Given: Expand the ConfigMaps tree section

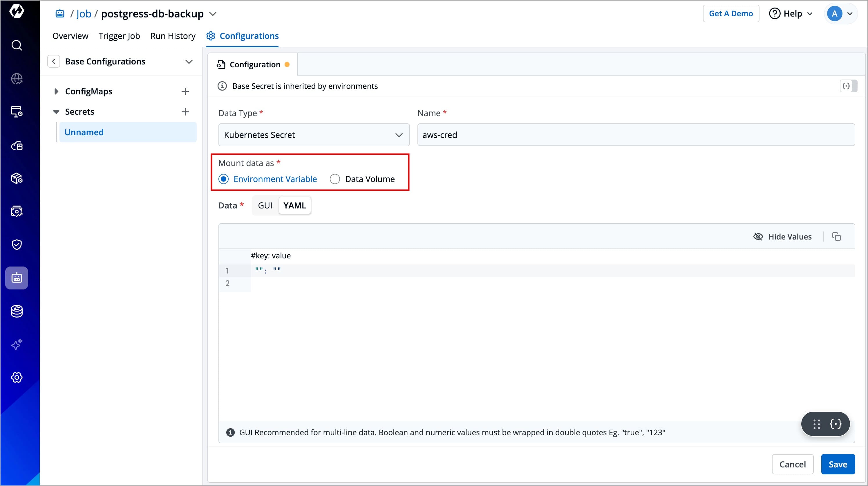Looking at the screenshot, I should click(x=56, y=91).
